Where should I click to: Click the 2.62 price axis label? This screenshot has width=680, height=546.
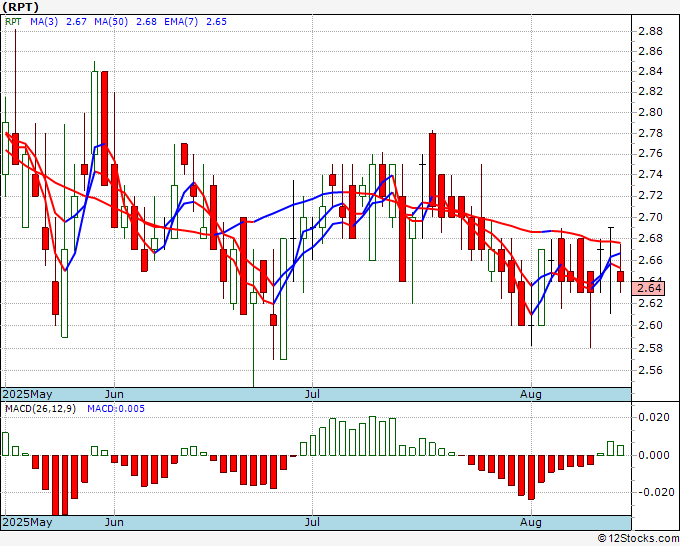[x=651, y=303]
